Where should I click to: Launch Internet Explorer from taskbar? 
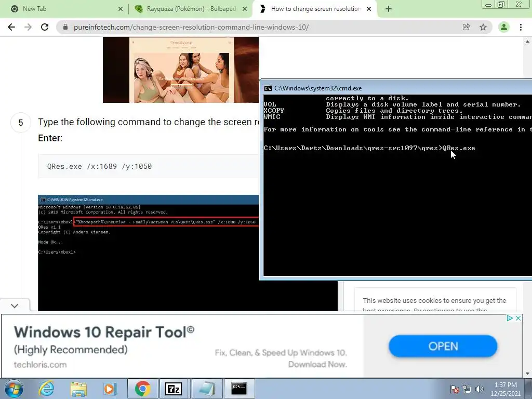[46, 389]
